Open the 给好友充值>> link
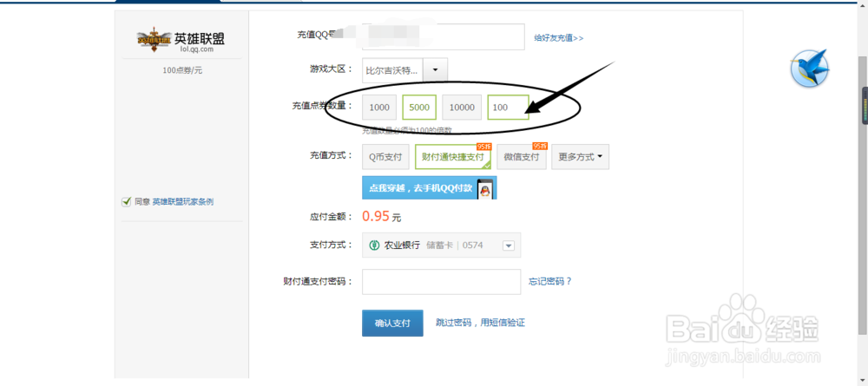The width and height of the screenshot is (868, 386). click(x=558, y=38)
